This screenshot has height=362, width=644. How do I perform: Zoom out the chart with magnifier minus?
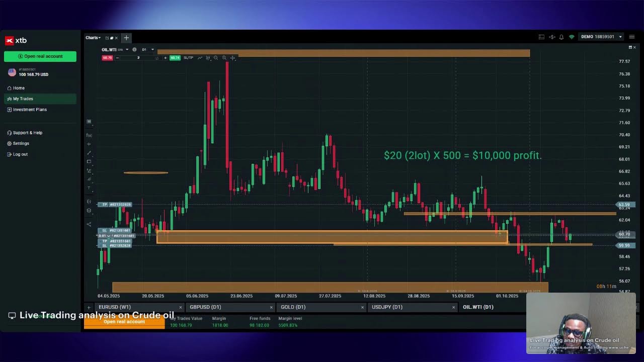(x=216, y=58)
